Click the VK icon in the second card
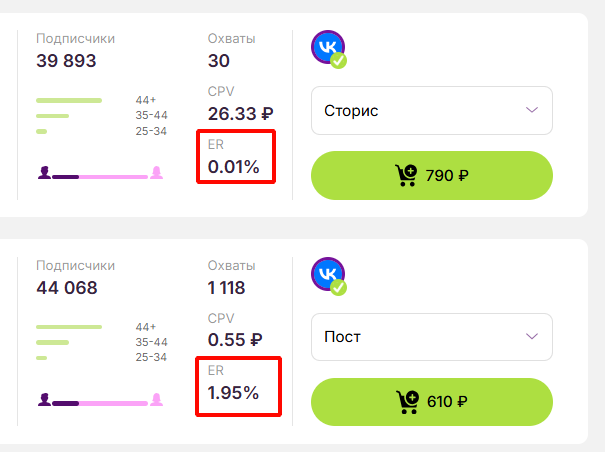This screenshot has height=452, width=605. point(328,274)
